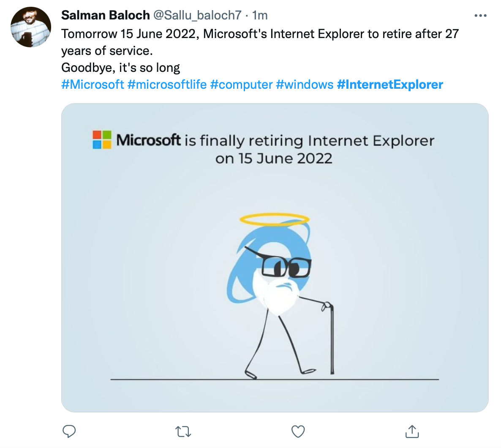The width and height of the screenshot is (501, 448).
Task: Select the #microsoftlife hashtag
Action: click(167, 85)
